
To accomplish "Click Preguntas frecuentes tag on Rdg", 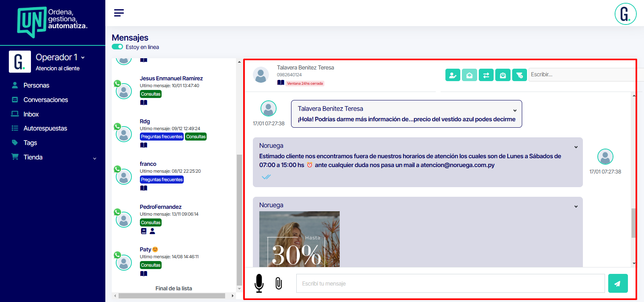I will pos(162,137).
